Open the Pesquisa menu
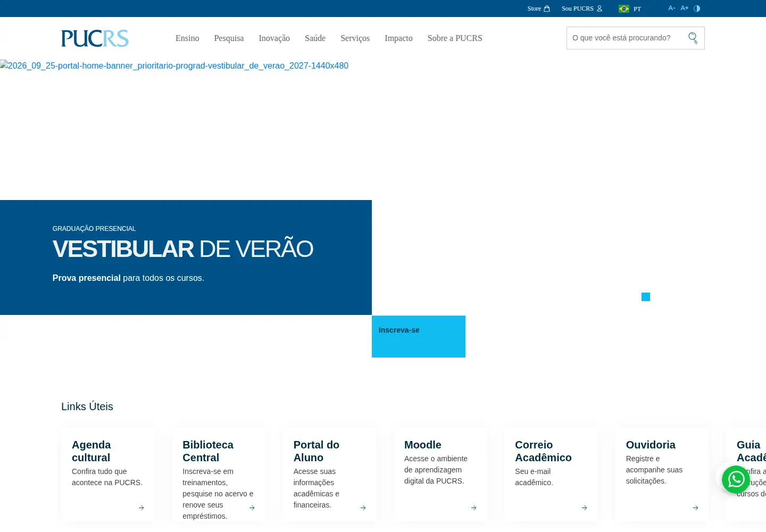Screen dimensions: 766x532 click(x=229, y=38)
